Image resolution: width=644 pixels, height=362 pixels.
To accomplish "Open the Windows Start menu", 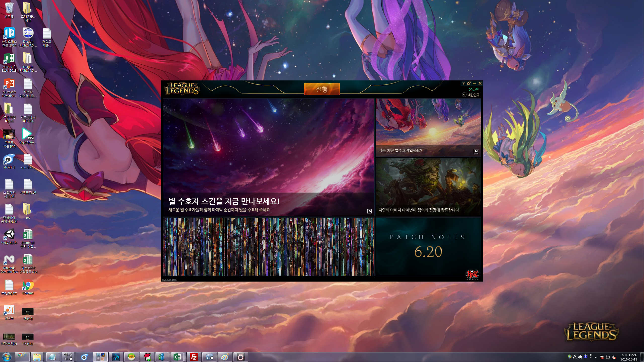I will tap(7, 357).
